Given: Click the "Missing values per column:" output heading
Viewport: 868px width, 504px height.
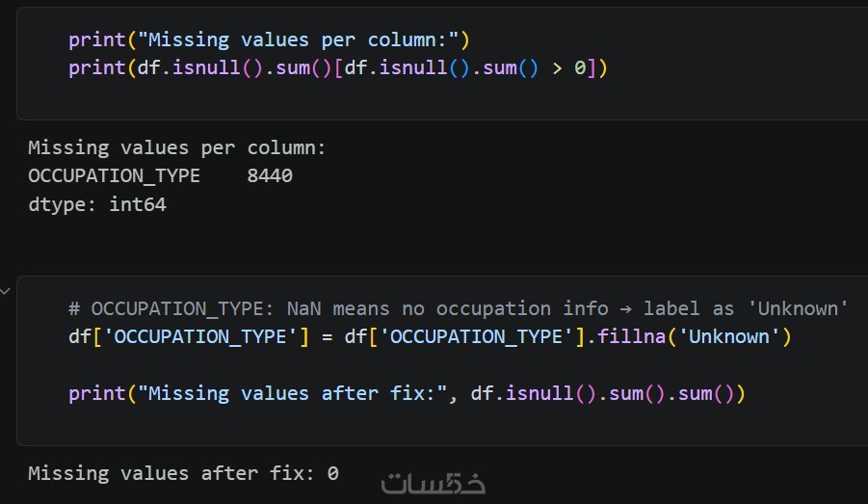Looking at the screenshot, I should tap(177, 148).
